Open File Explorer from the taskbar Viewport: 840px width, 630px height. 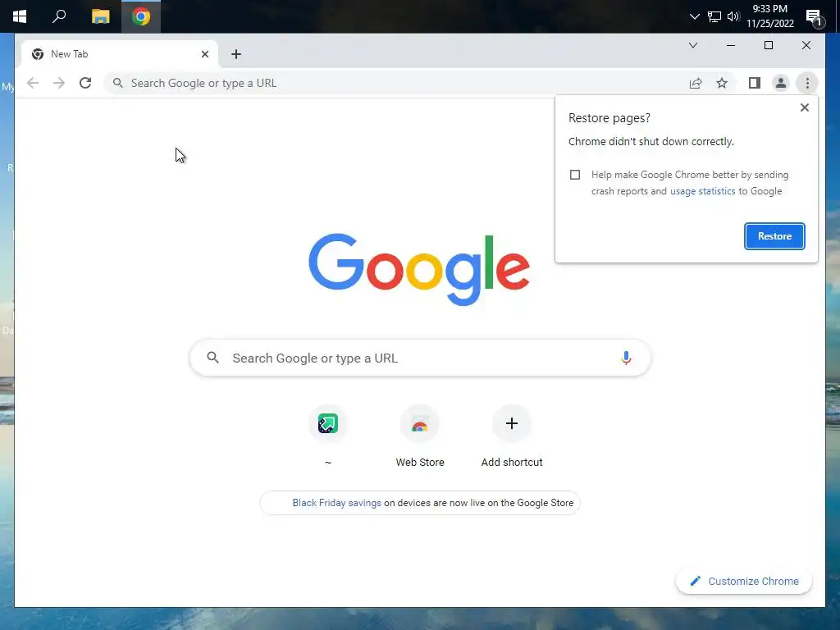pyautogui.click(x=100, y=16)
